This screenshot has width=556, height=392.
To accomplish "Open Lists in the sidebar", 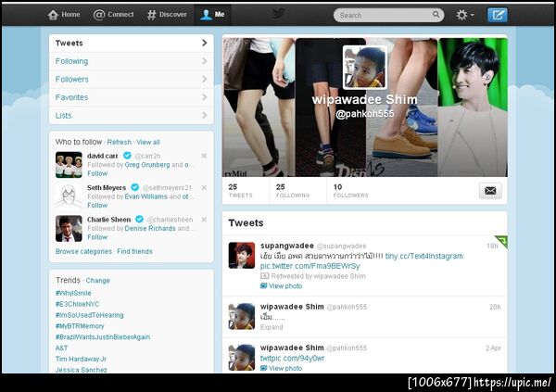I will click(x=132, y=116).
